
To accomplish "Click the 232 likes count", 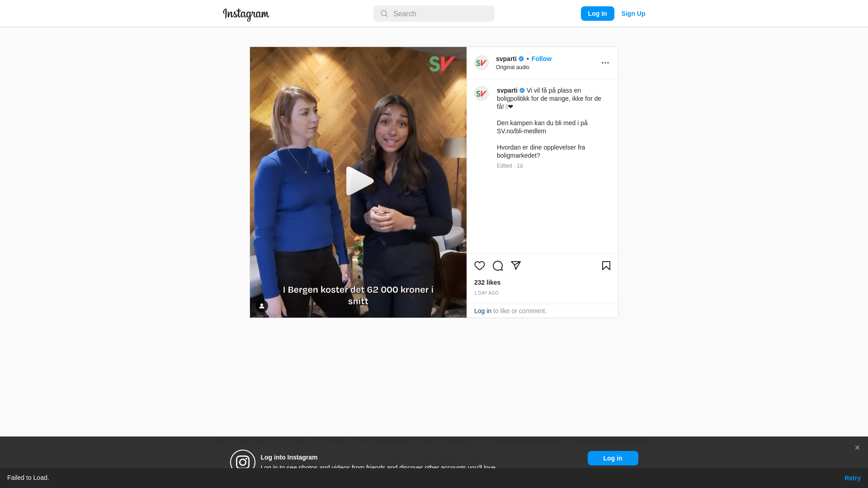I will [487, 282].
